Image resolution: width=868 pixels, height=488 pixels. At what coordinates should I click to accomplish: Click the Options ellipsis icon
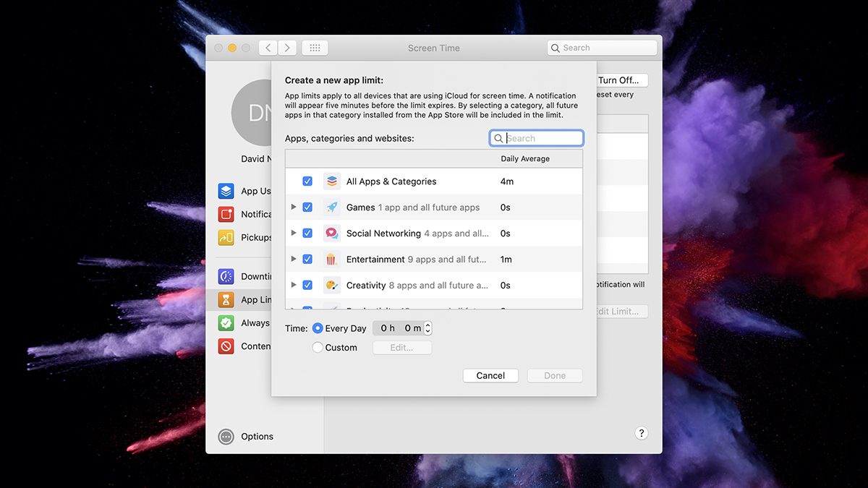click(226, 437)
